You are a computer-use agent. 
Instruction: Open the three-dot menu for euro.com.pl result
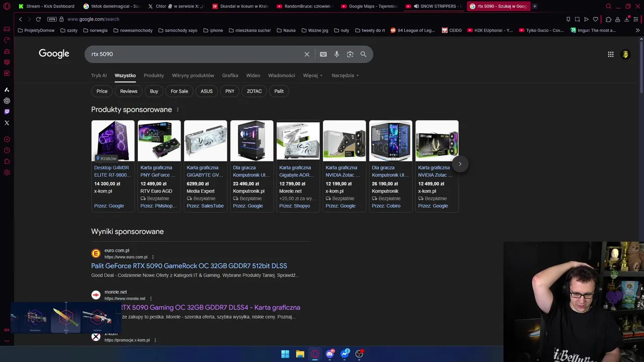[153, 257]
